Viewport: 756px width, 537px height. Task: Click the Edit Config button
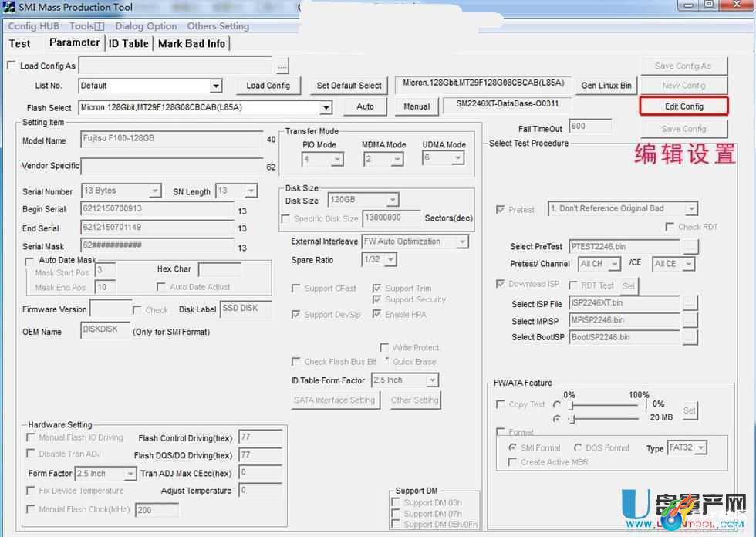point(683,106)
